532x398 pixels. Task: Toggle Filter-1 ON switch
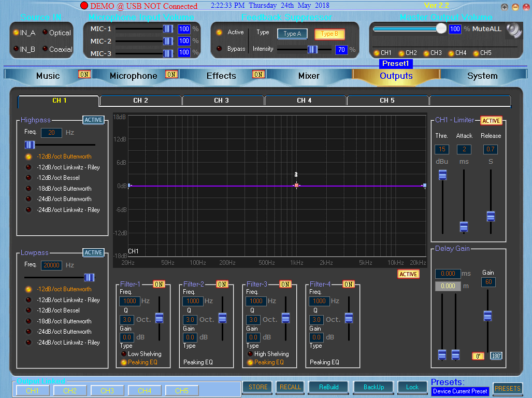click(159, 285)
